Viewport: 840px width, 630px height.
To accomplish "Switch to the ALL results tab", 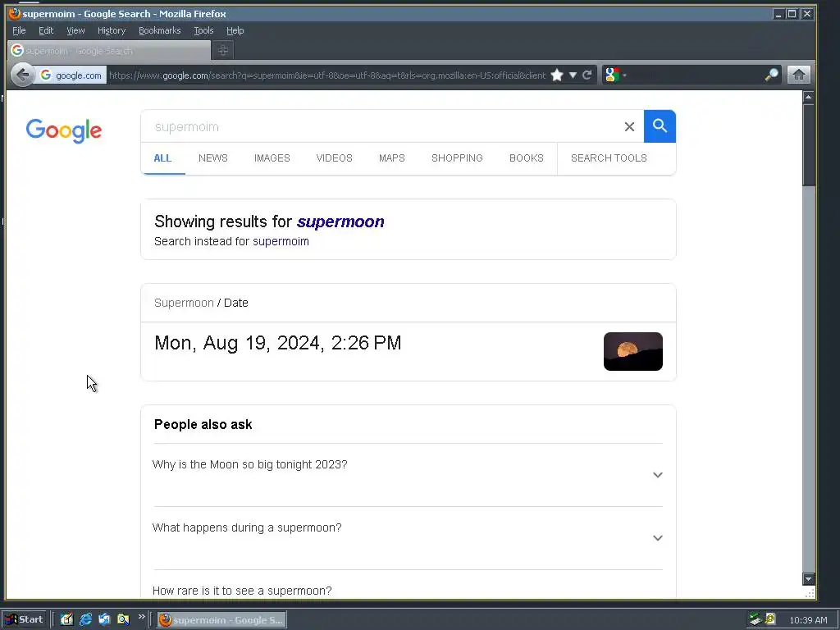I will (162, 158).
